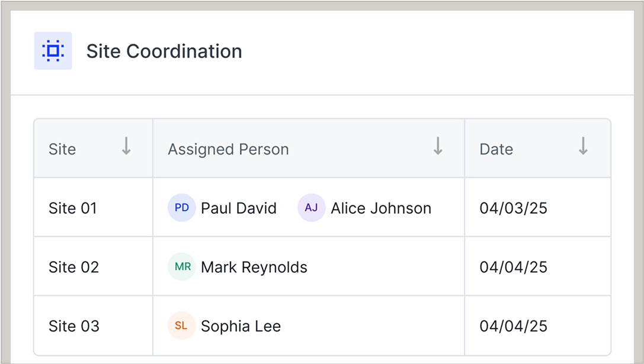
Task: Click Paul David's PD avatar
Action: click(x=181, y=208)
